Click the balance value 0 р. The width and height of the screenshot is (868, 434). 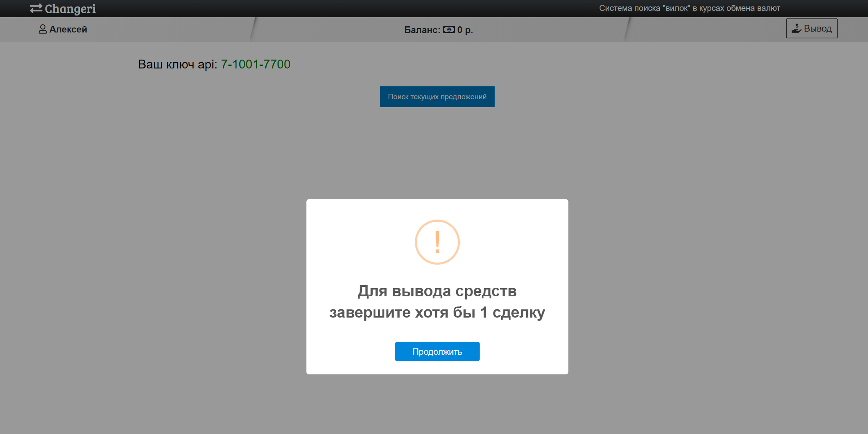point(465,30)
